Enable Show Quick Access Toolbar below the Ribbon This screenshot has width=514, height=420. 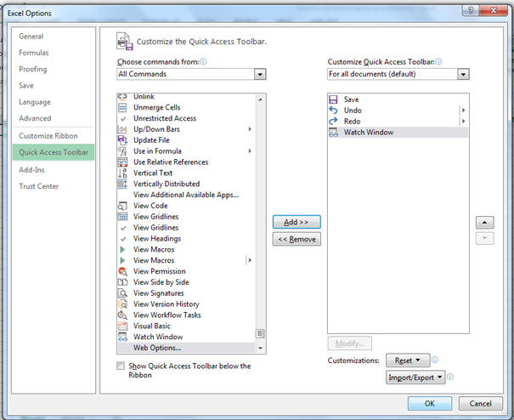click(x=121, y=366)
